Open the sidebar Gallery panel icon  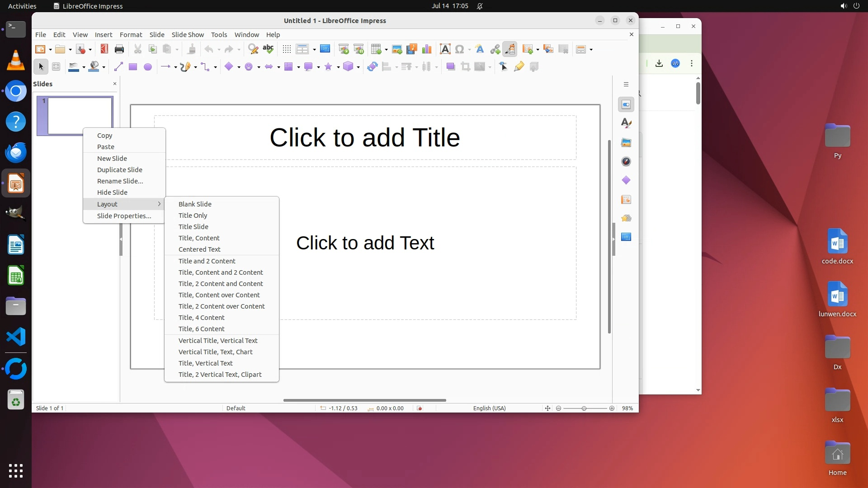click(626, 143)
